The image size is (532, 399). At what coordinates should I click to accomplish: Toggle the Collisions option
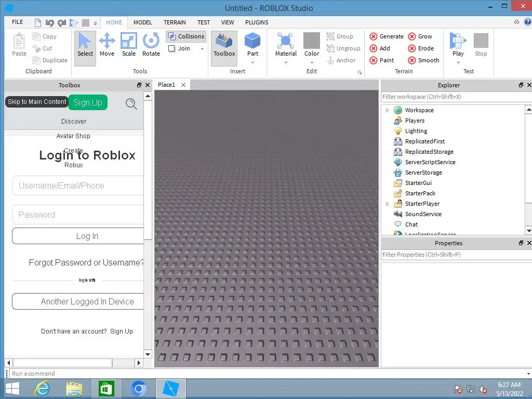[x=187, y=36]
